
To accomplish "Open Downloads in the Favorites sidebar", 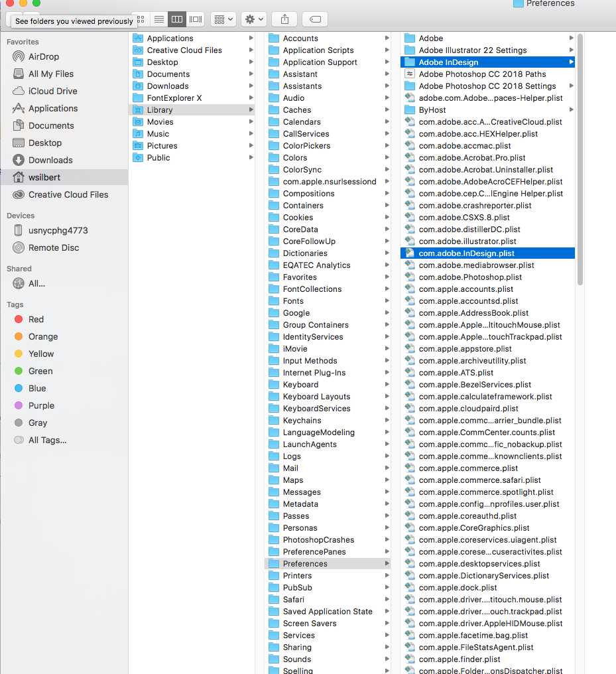I will (x=64, y=160).
